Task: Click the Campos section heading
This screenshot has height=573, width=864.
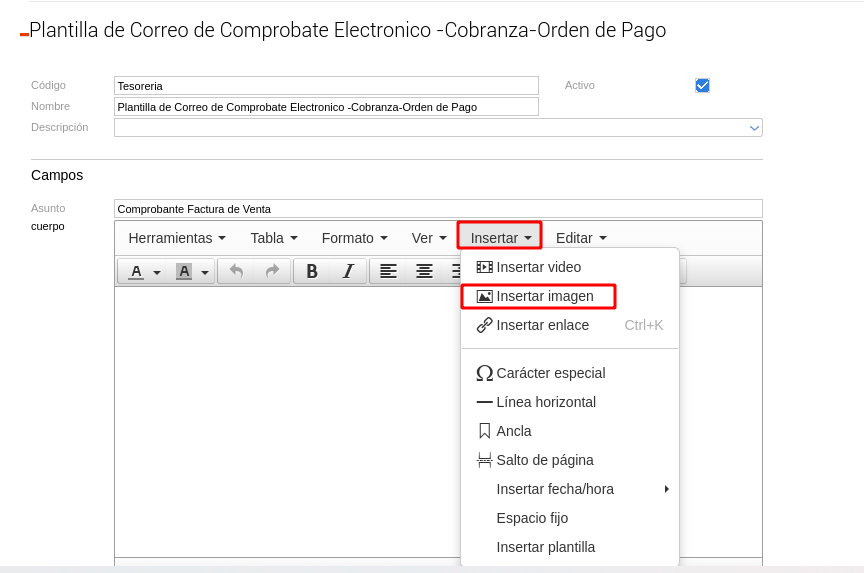Action: pyautogui.click(x=57, y=175)
